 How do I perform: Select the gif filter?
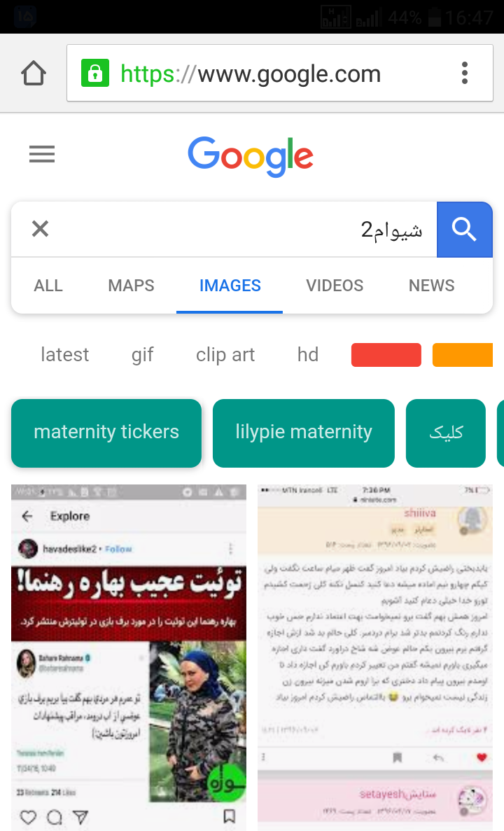[143, 354]
